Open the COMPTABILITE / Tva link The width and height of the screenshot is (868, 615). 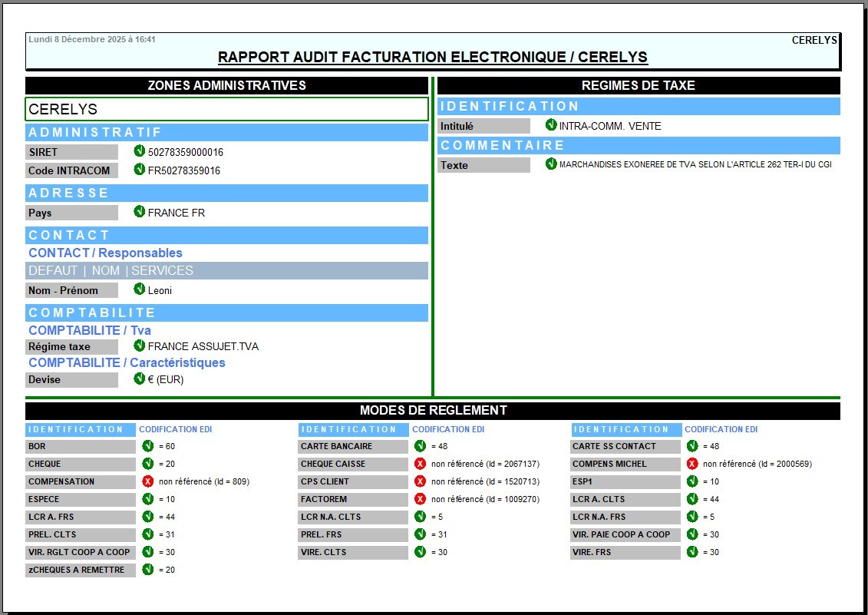(90, 330)
